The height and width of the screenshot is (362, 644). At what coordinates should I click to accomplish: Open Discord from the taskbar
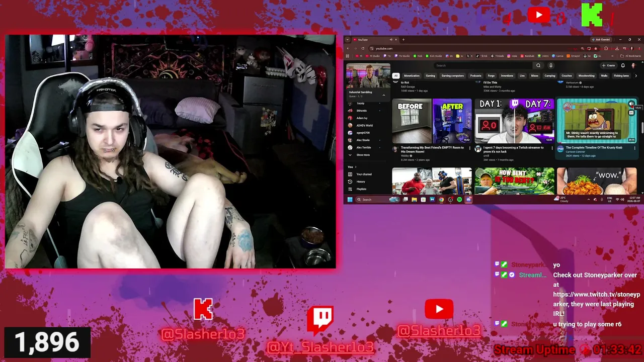[x=468, y=200]
